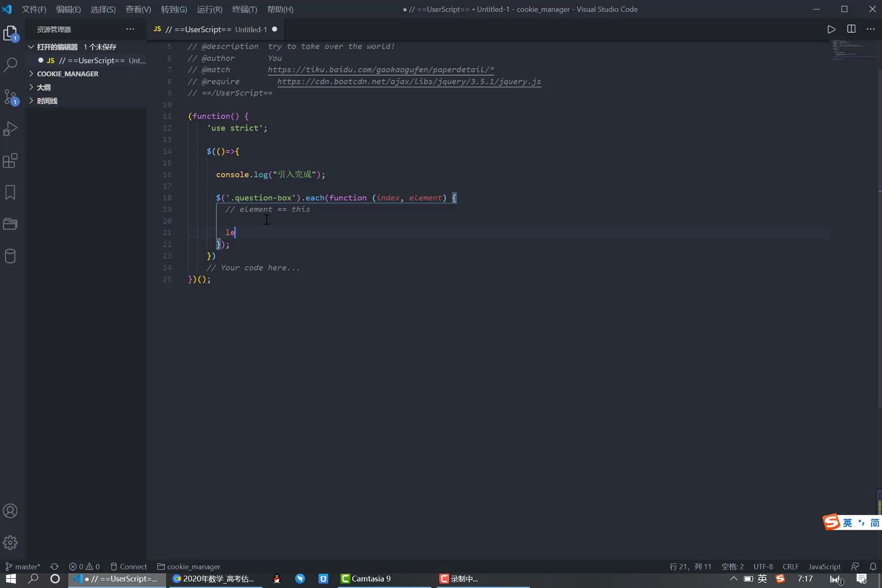The width and height of the screenshot is (882, 588).
Task: Open the Search view in activity bar
Action: [10, 65]
